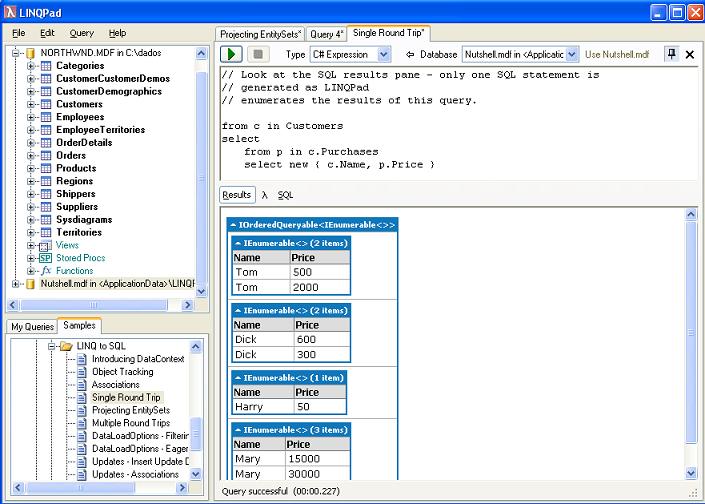
Task: Open the File menu
Action: click(x=18, y=33)
